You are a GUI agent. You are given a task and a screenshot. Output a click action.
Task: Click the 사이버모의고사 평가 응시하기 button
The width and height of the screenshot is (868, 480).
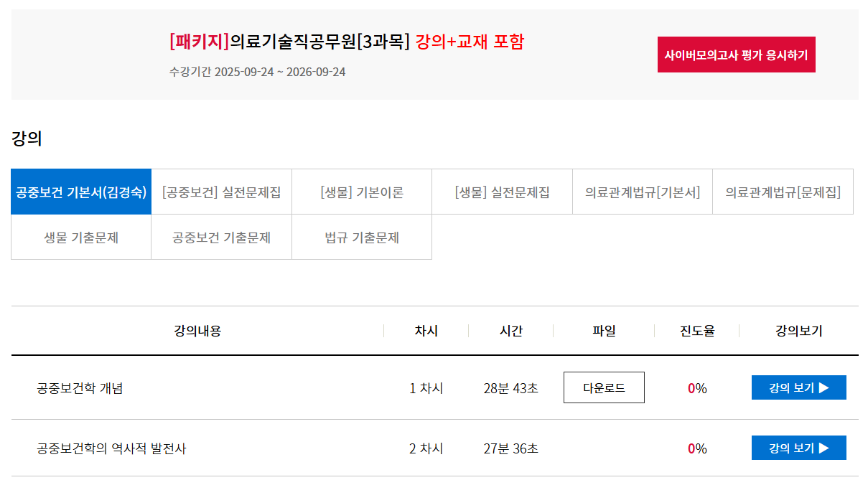[x=736, y=55]
